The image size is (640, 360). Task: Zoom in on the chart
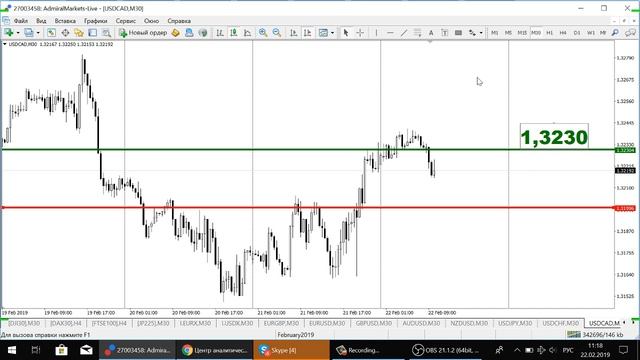[263, 33]
